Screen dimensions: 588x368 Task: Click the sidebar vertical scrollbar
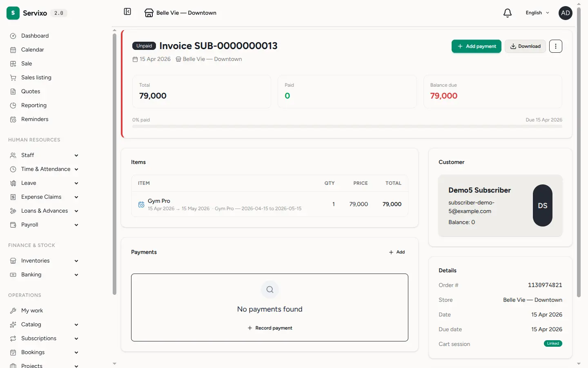(x=114, y=164)
